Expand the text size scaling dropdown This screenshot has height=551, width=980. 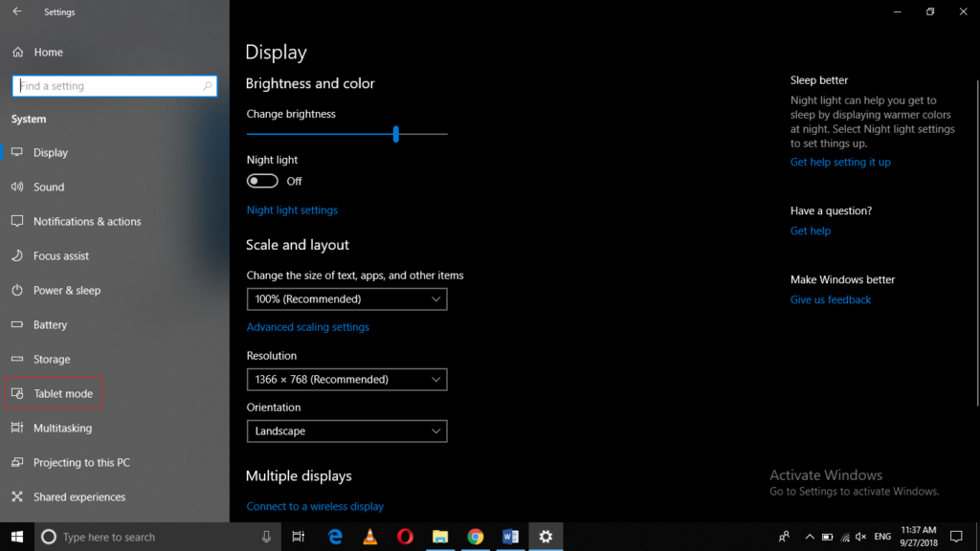pyautogui.click(x=346, y=298)
